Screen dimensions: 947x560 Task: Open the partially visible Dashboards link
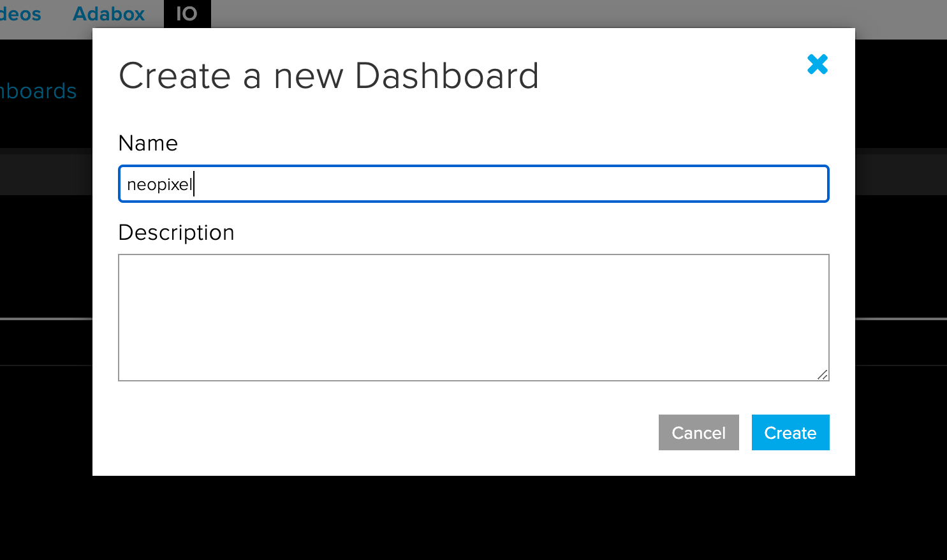[38, 91]
